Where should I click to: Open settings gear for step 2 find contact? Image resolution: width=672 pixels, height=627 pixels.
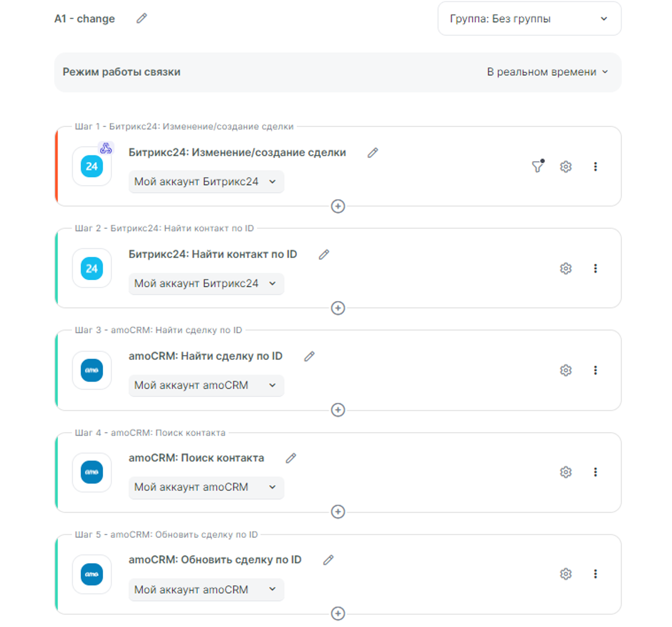566,268
